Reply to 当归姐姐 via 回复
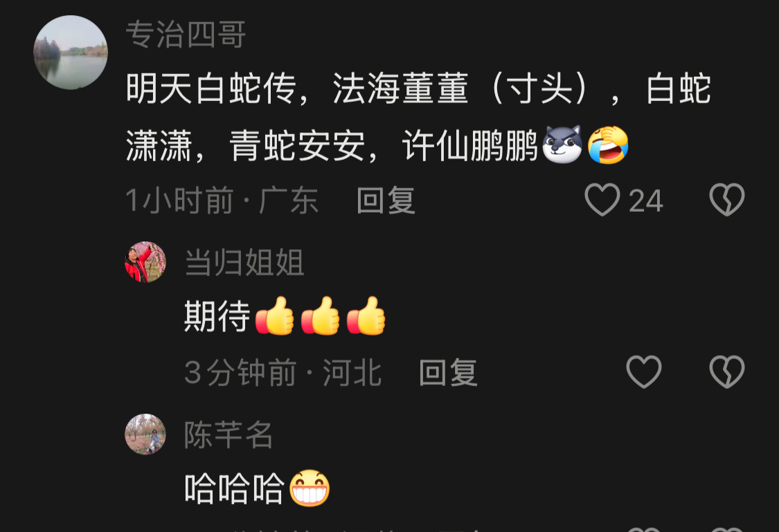779x532 pixels. (448, 372)
